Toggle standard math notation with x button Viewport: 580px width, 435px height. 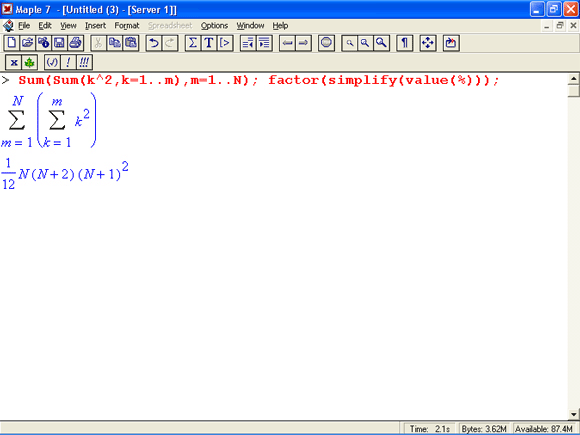pos(14,62)
